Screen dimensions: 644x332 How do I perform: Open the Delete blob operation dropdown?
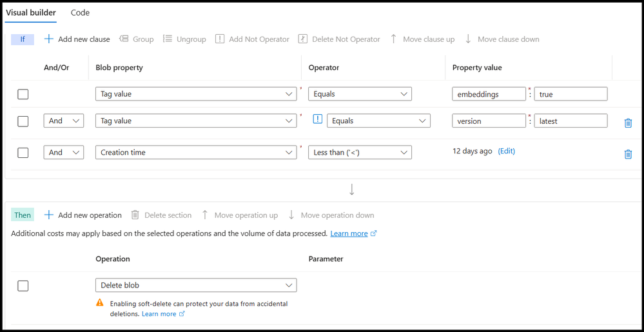pos(196,285)
